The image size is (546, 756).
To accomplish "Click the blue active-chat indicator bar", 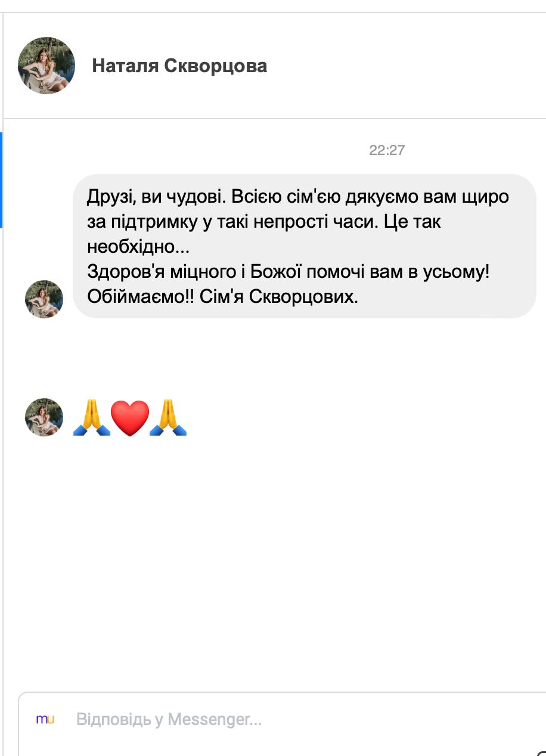I will click(x=1, y=180).
